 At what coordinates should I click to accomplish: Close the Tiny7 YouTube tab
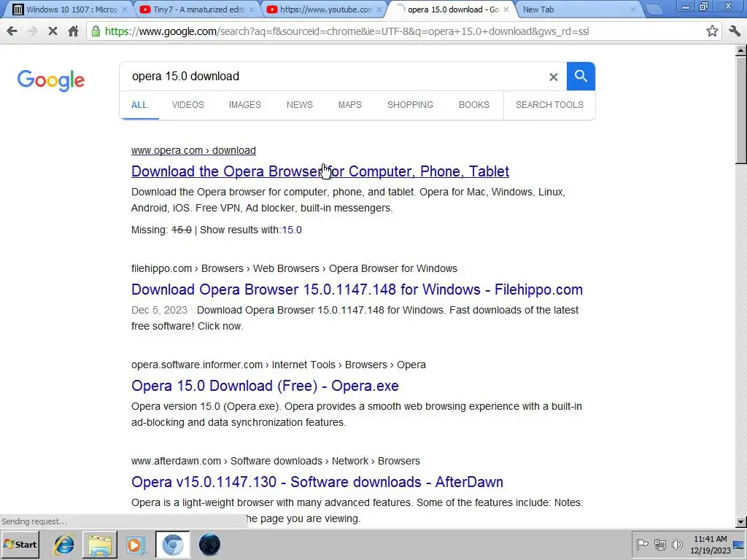tap(252, 9)
